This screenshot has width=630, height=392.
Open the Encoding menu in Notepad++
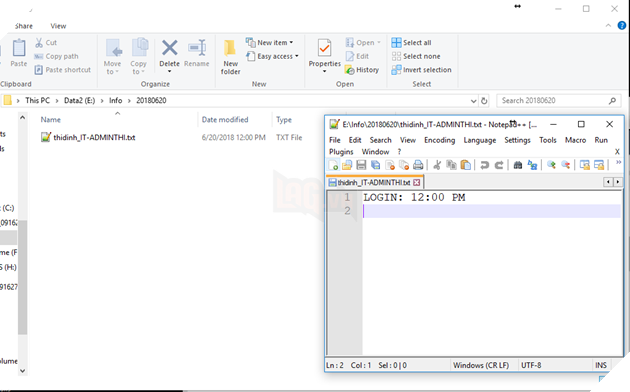(x=440, y=140)
